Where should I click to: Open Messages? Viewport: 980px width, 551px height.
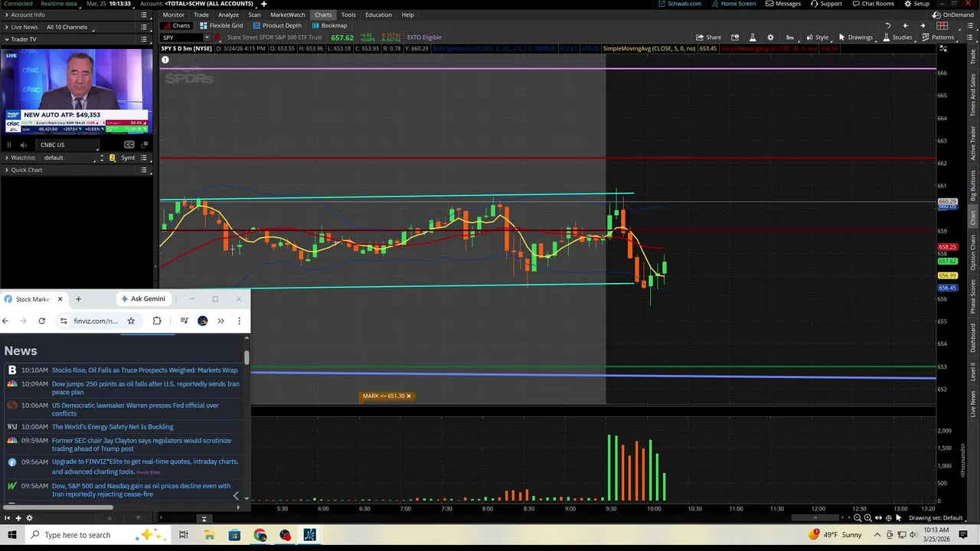(783, 4)
